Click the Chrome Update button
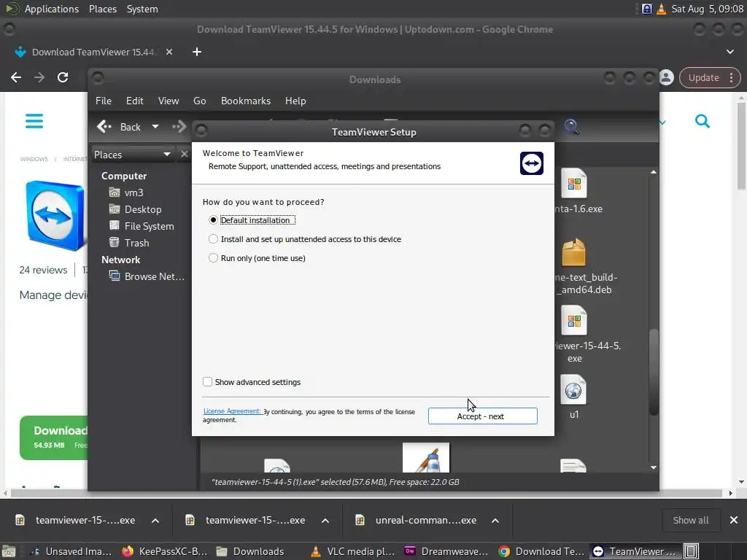The width and height of the screenshot is (747, 560). [x=710, y=77]
